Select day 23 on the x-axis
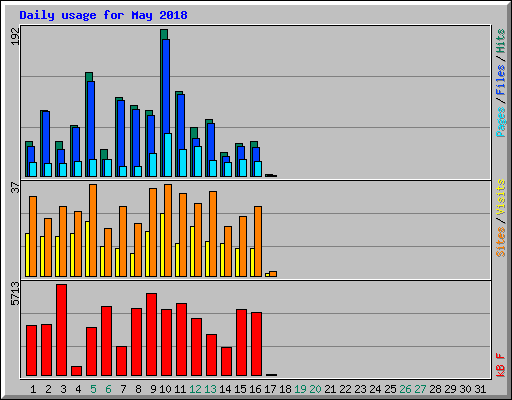Image resolution: width=512 pixels, height=400 pixels. [x=360, y=389]
